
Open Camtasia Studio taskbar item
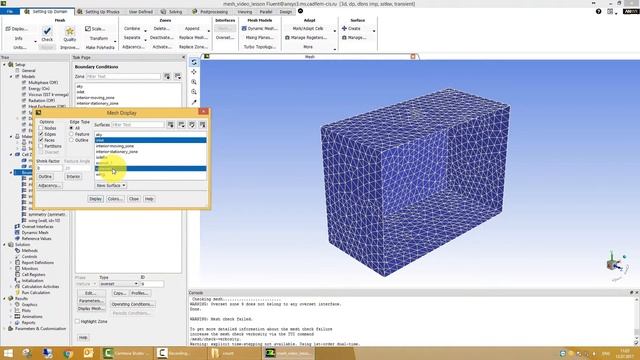coord(127,353)
